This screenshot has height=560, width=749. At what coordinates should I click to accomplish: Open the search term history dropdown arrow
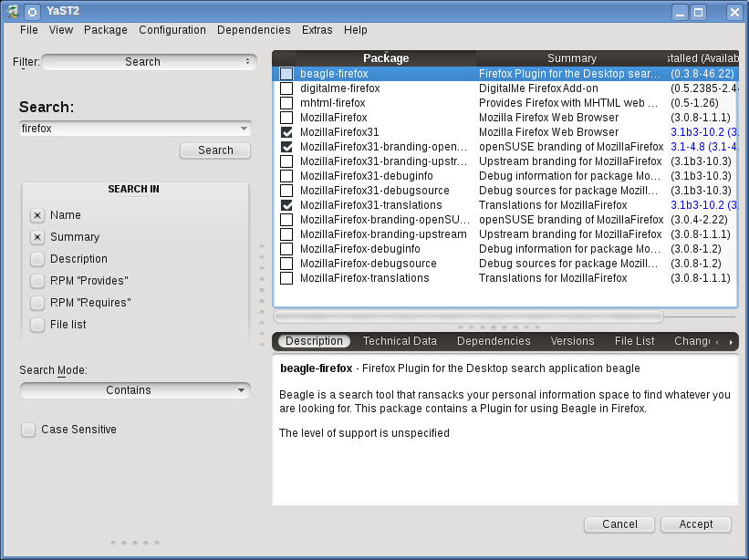click(243, 129)
